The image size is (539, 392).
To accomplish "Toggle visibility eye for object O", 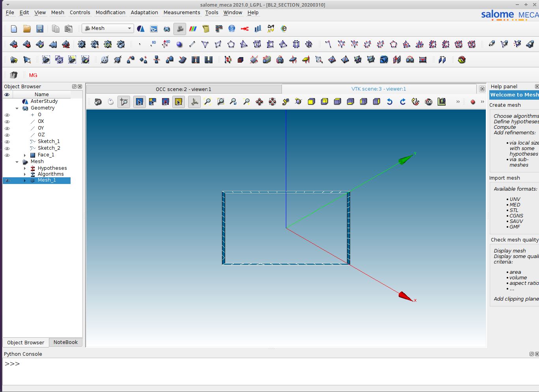I will pos(7,115).
